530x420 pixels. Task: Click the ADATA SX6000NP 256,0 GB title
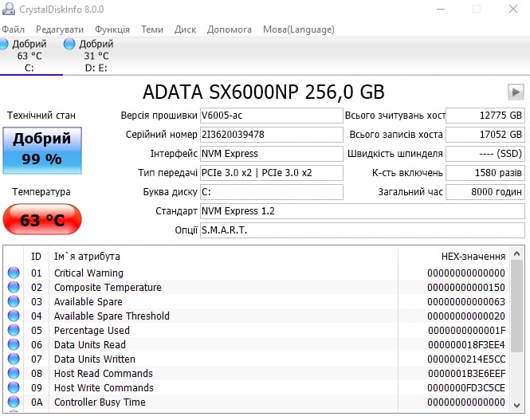click(264, 92)
